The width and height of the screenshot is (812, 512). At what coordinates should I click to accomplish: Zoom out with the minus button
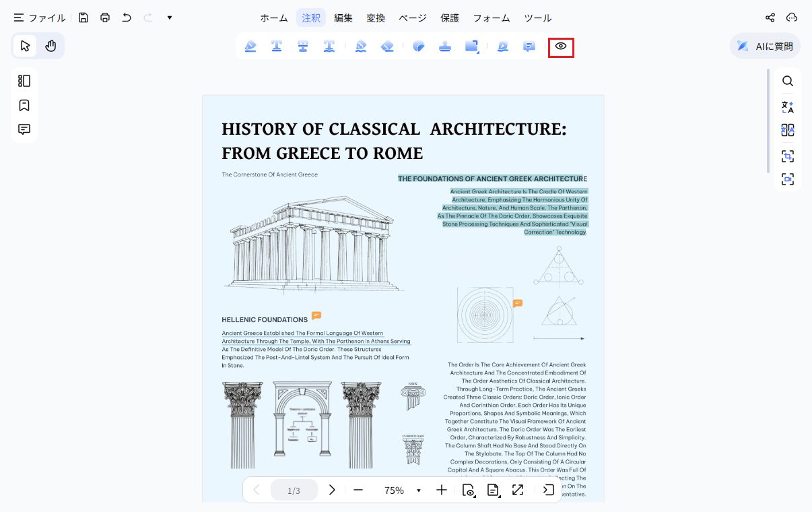coord(358,490)
